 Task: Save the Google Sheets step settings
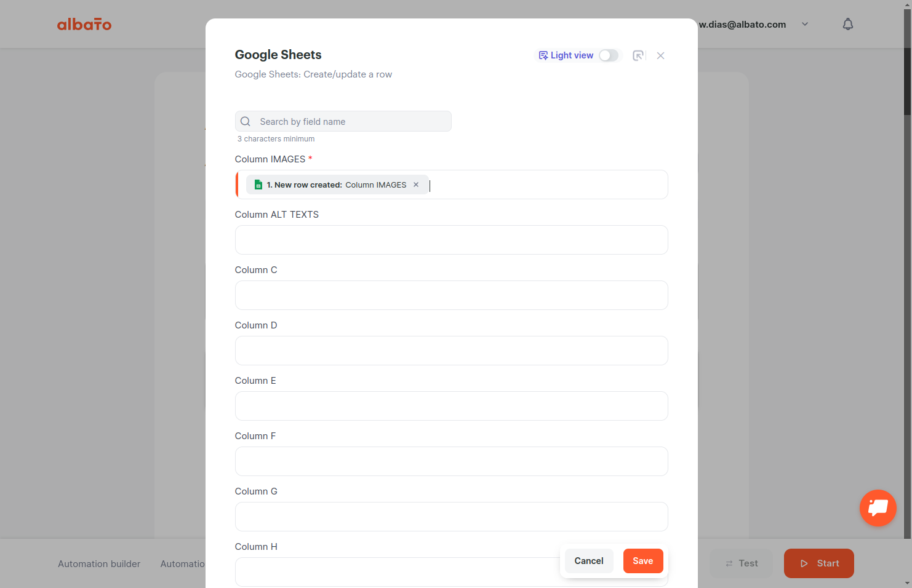643,561
